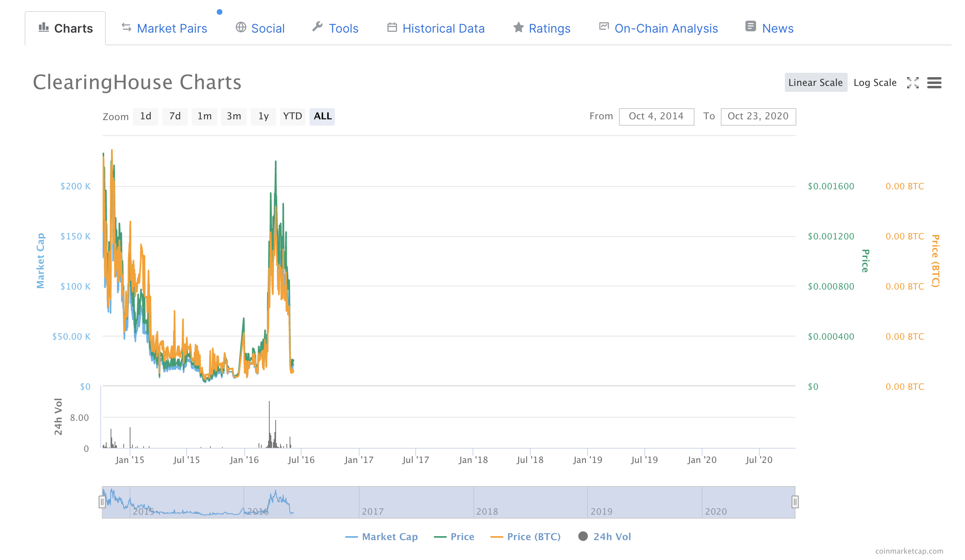Screen dimensions: 965x560
Task: Open the Market Pairs tab
Action: tap(171, 28)
